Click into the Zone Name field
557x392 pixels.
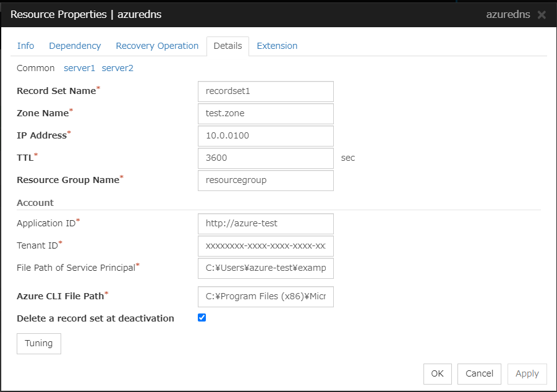tap(265, 113)
